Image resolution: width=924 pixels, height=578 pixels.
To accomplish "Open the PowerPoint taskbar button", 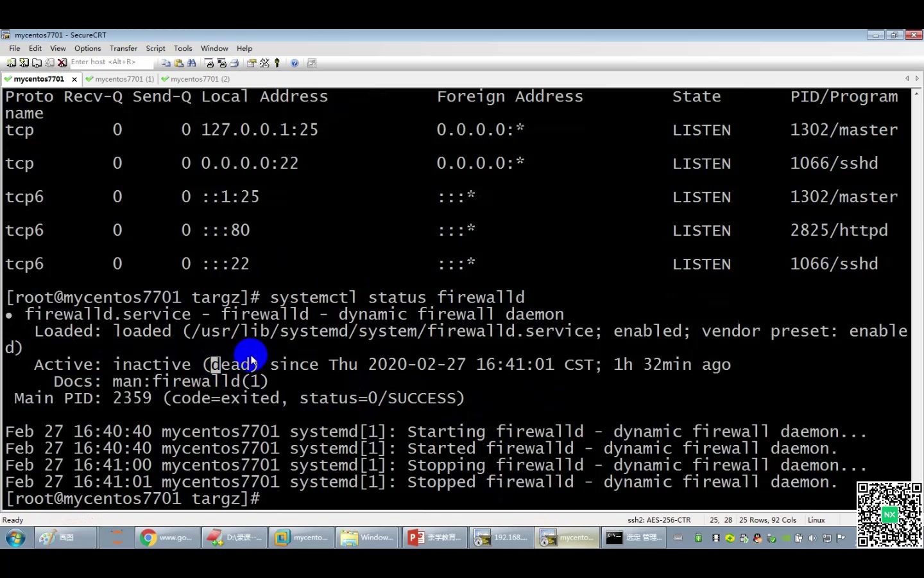I will [434, 538].
